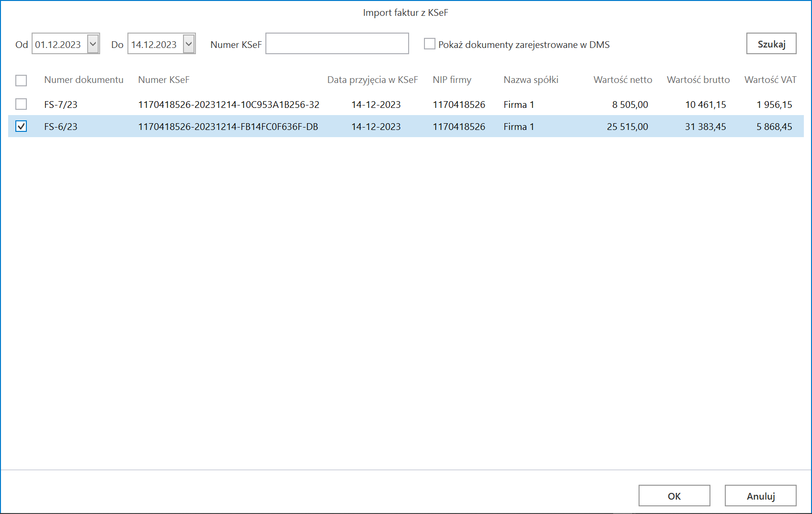Screen dimensions: 812x514
Task: Click the 'Wartość netto' column header
Action: 623,80
